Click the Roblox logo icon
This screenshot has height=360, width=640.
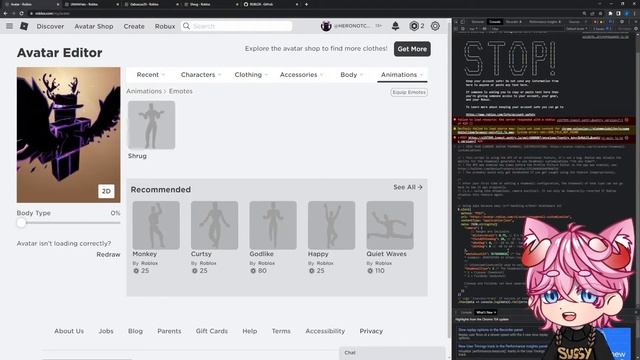(x=24, y=26)
